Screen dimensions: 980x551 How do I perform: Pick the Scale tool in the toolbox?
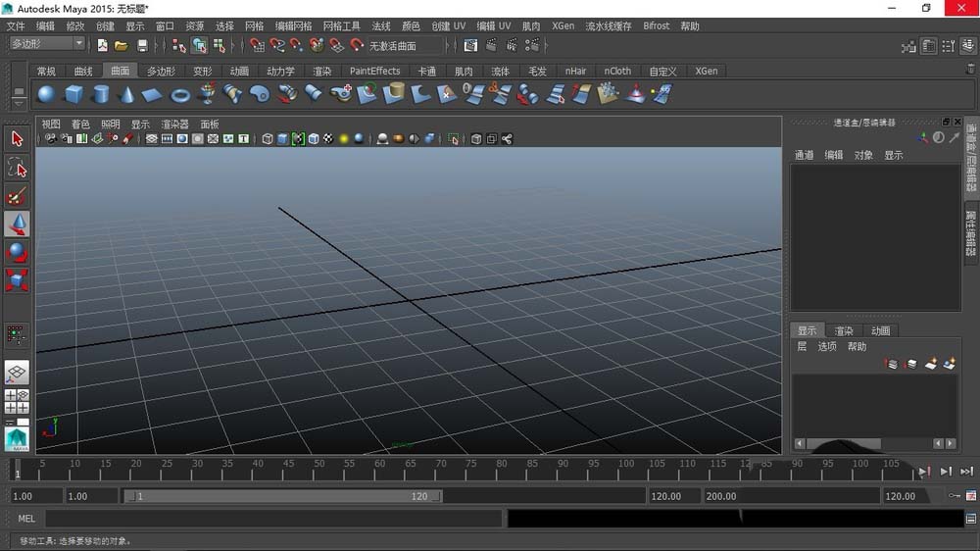click(x=18, y=281)
